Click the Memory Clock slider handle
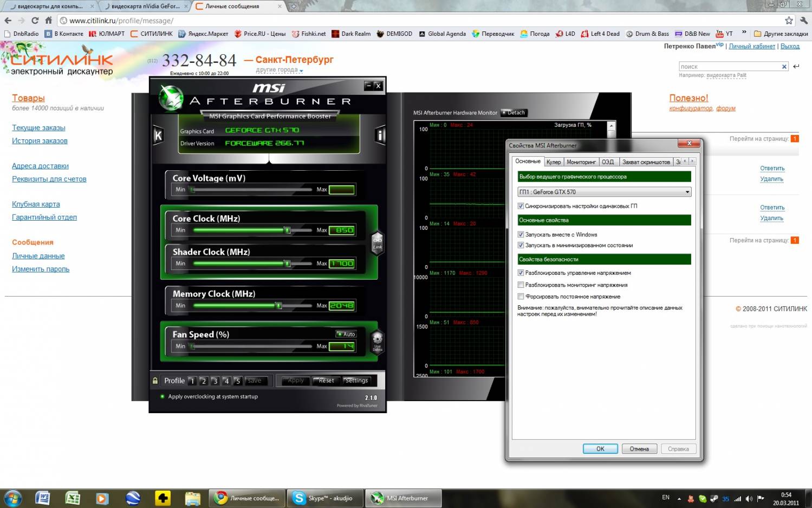This screenshot has width=812, height=508. pos(279,306)
